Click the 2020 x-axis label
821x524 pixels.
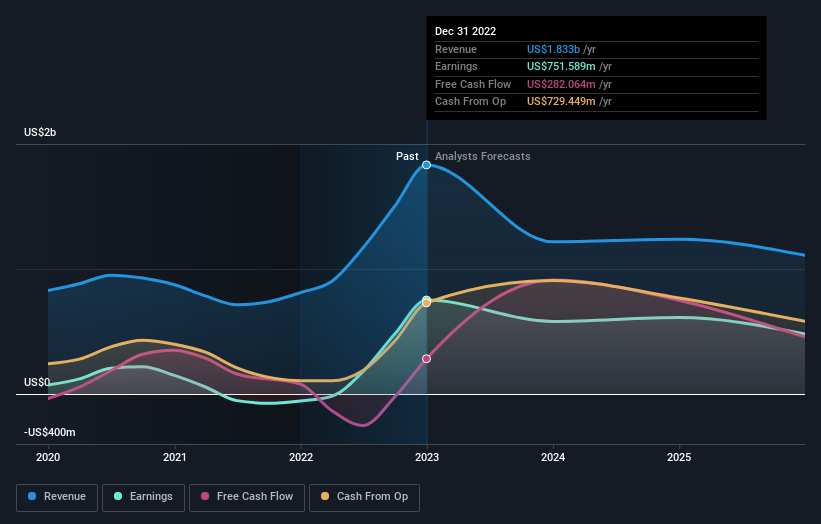click(48, 457)
